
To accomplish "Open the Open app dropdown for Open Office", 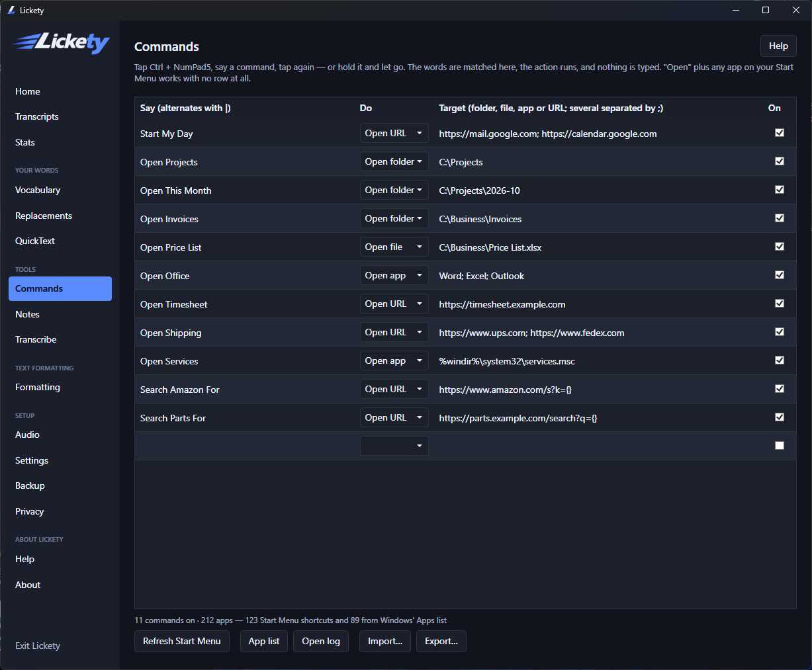I will [394, 275].
